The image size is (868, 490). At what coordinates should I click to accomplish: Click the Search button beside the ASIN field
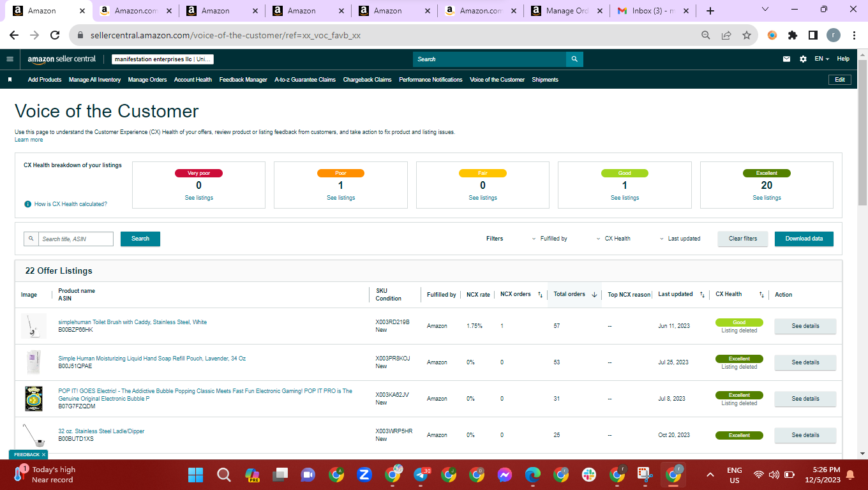tap(140, 239)
